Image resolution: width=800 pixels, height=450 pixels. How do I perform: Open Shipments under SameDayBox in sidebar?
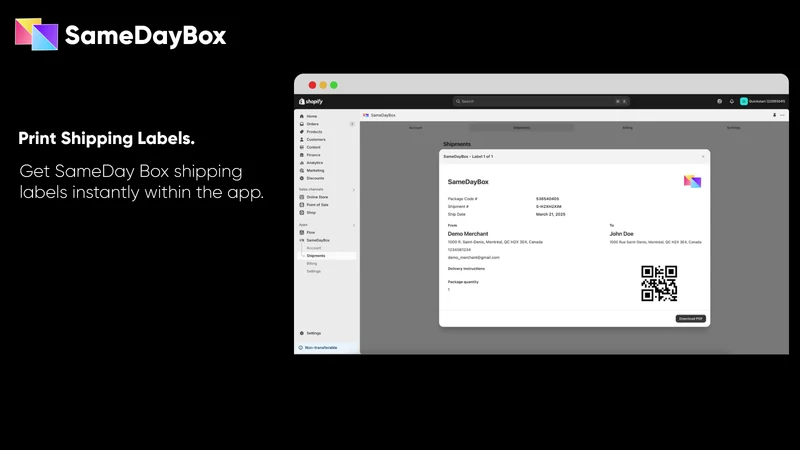point(316,256)
